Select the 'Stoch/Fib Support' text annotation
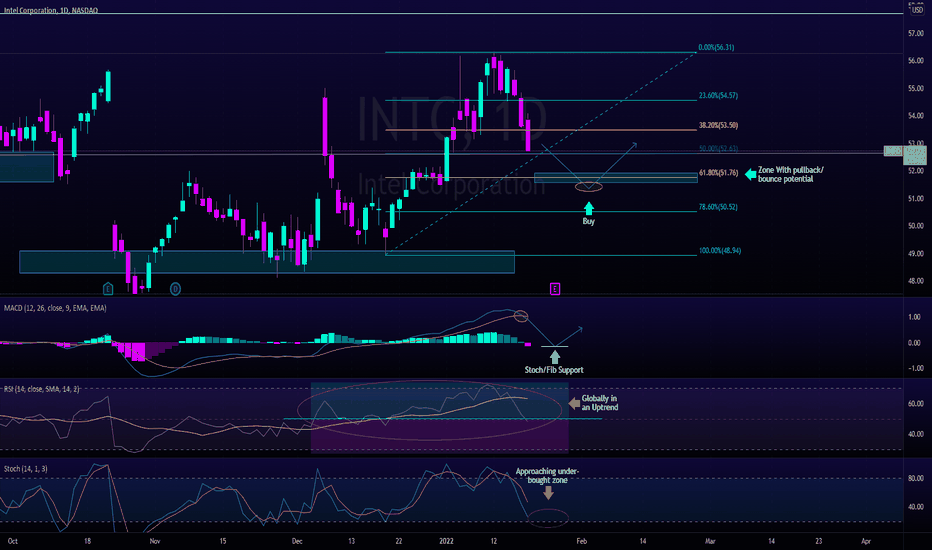The width and height of the screenshot is (932, 550). tap(554, 370)
